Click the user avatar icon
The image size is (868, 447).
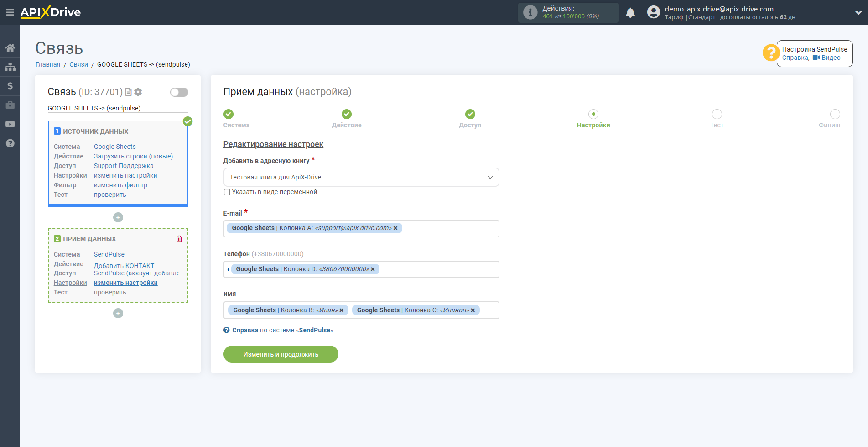coord(654,12)
